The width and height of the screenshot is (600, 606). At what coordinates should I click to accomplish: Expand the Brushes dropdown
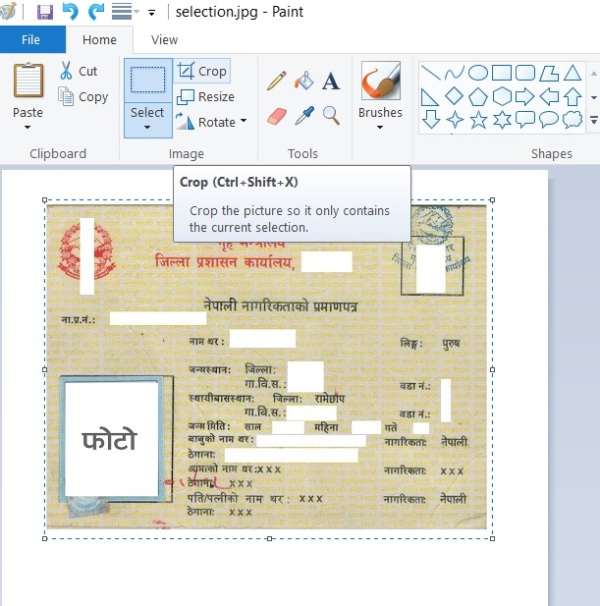pyautogui.click(x=380, y=128)
